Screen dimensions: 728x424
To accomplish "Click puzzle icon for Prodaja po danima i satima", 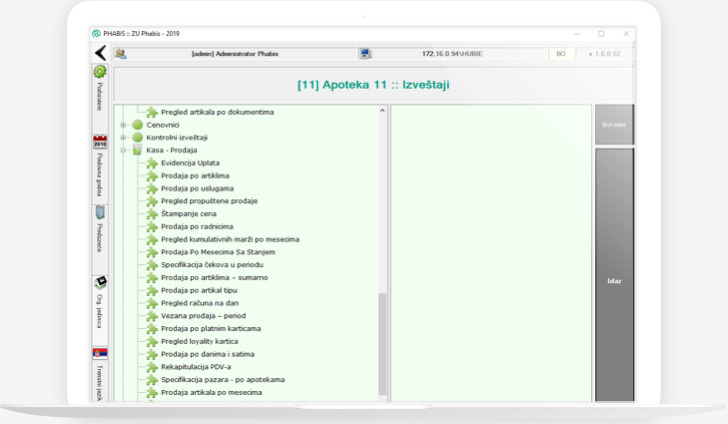I will coord(152,354).
